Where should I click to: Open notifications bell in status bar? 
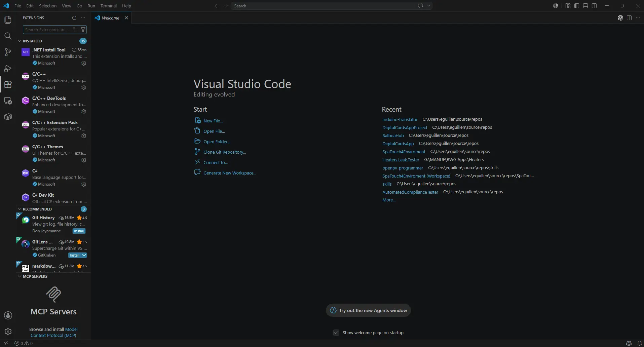pos(640,343)
